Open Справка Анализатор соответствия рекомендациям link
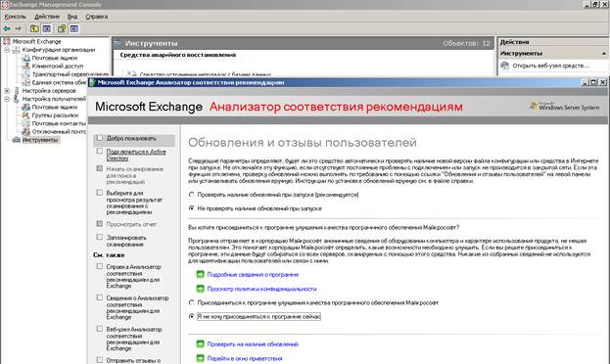610x364 pixels. point(133,276)
